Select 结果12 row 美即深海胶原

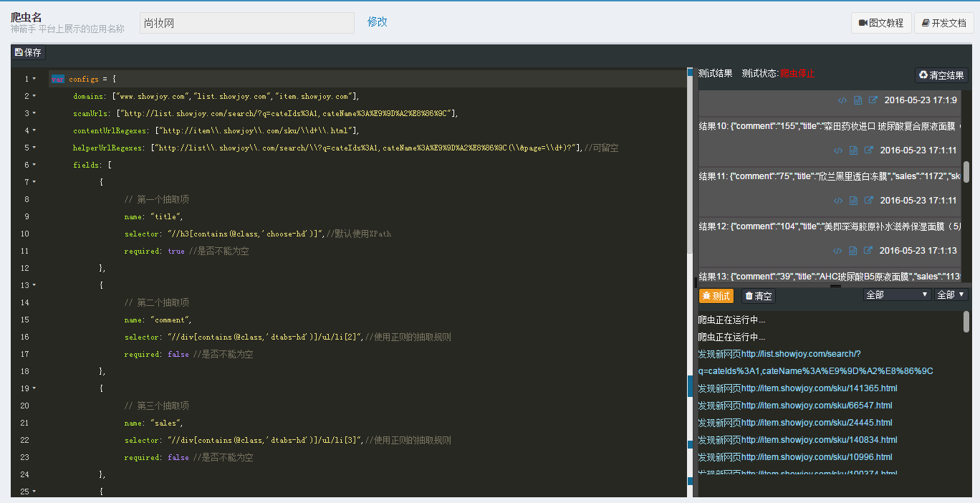pyautogui.click(x=830, y=226)
